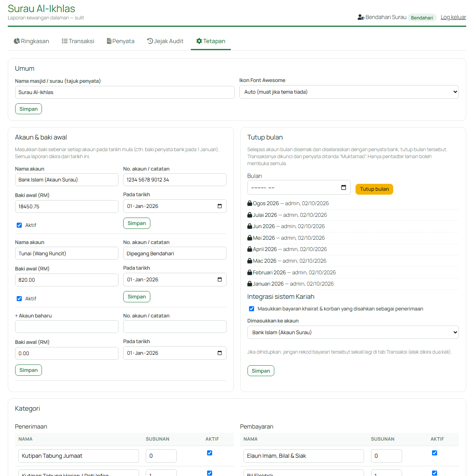Click Susunan field for Kutipan Tabung Jumaat
The height and width of the screenshot is (476, 474).
tap(161, 456)
